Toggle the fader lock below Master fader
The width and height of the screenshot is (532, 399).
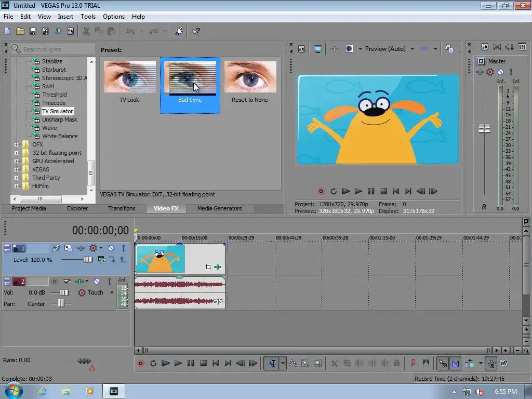tap(484, 207)
